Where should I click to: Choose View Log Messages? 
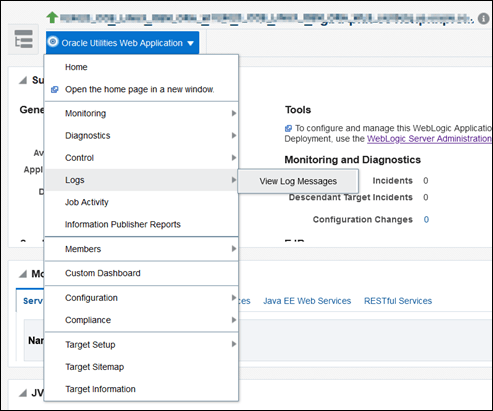pos(298,181)
